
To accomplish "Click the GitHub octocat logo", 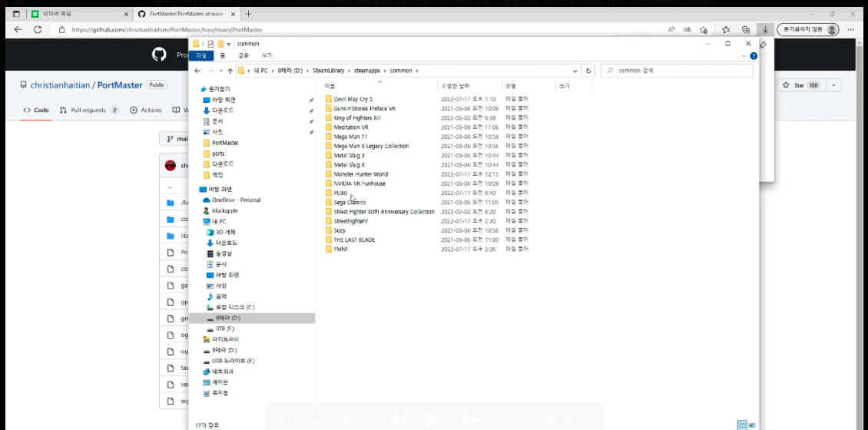I will (159, 55).
